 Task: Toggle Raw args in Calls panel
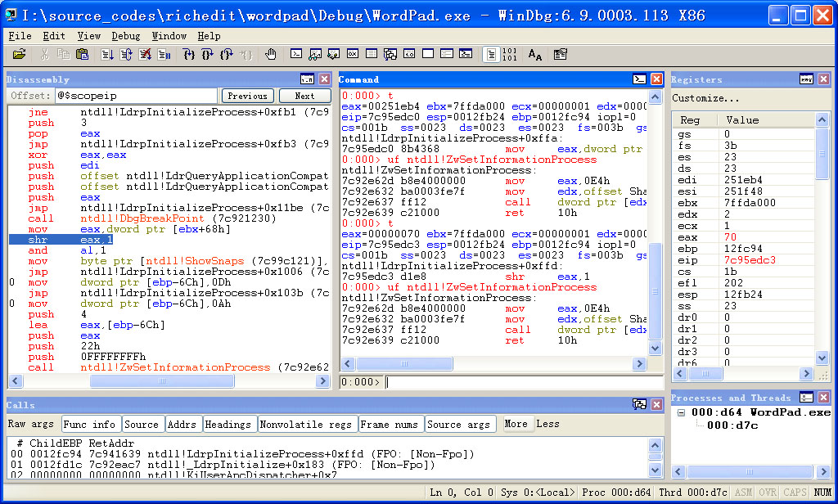(x=31, y=424)
